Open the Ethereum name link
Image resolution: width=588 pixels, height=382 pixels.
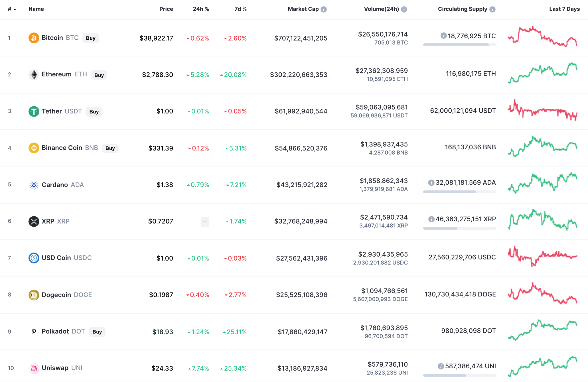click(56, 74)
